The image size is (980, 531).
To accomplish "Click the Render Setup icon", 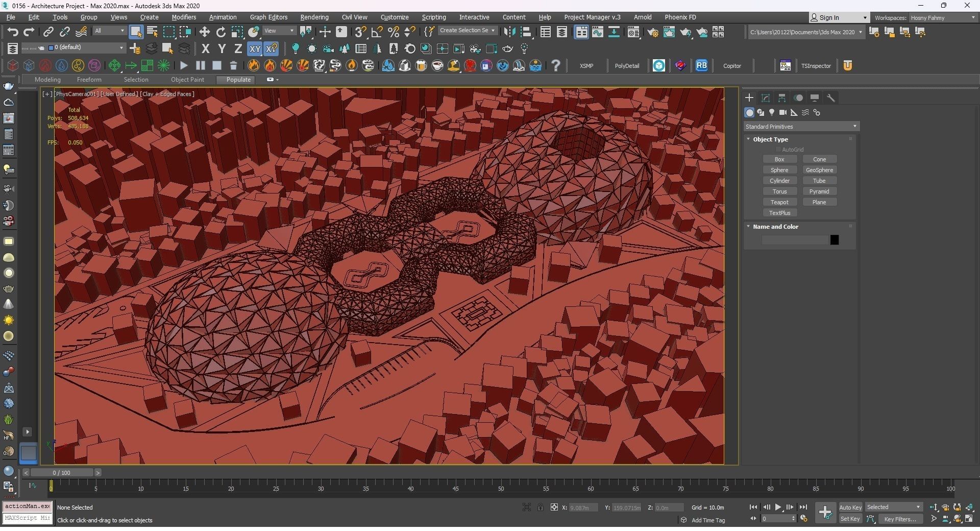I will click(653, 32).
